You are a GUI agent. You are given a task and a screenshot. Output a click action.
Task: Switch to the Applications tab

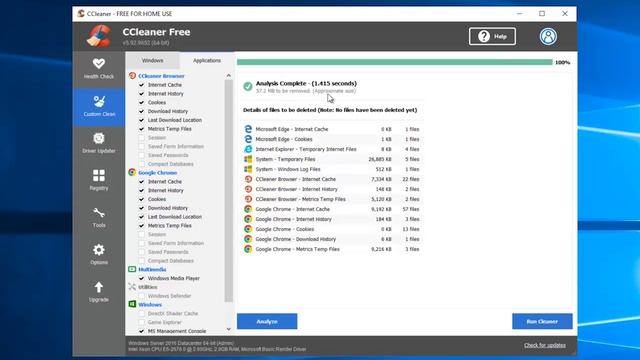click(207, 60)
